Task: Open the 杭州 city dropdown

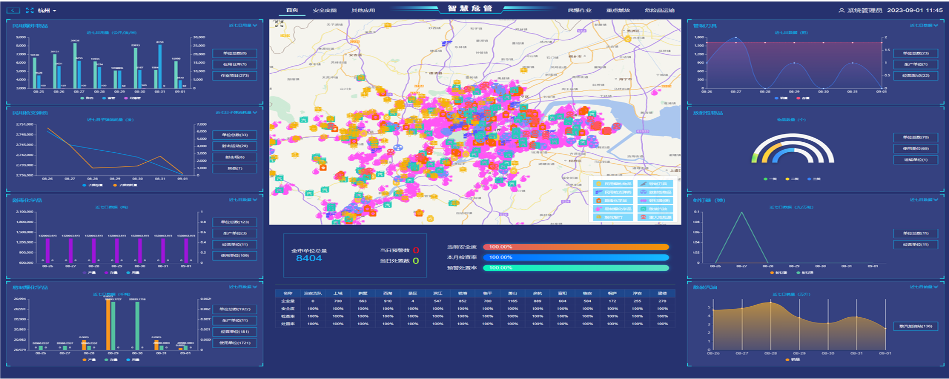Action: click(47, 10)
